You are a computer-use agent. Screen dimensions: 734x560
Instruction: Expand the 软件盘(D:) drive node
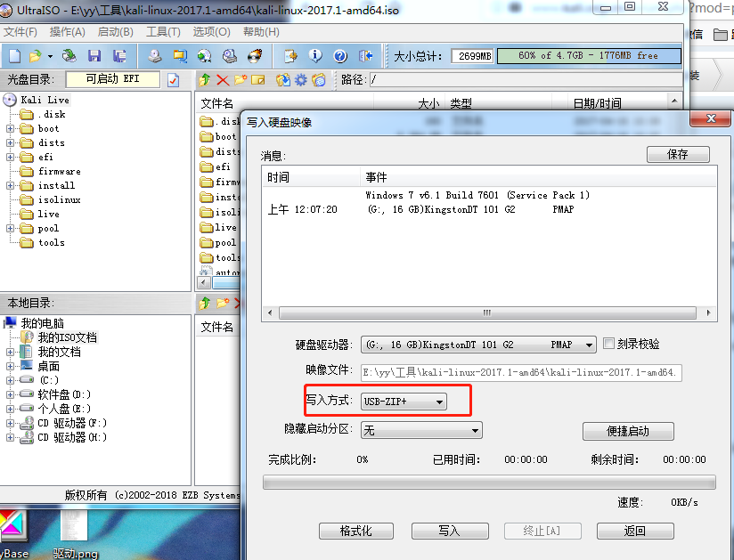[11, 394]
